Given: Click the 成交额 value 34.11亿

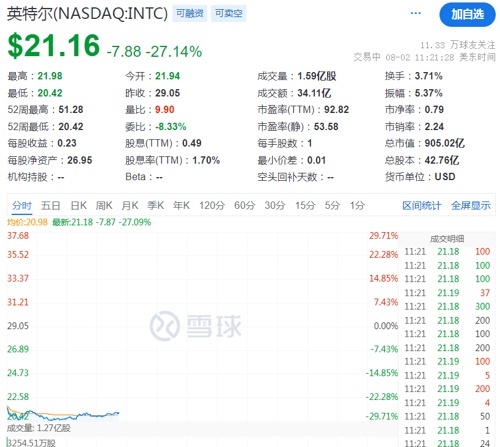Looking at the screenshot, I should (x=314, y=93).
